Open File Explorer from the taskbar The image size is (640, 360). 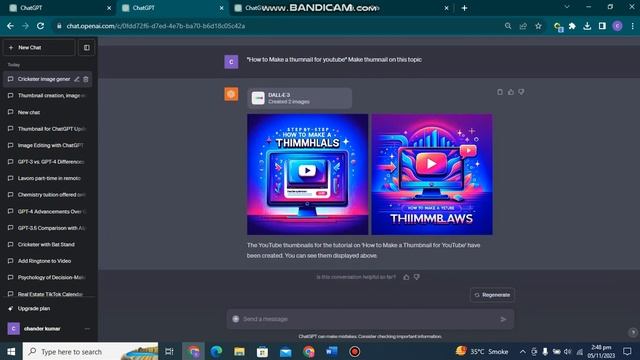240,351
